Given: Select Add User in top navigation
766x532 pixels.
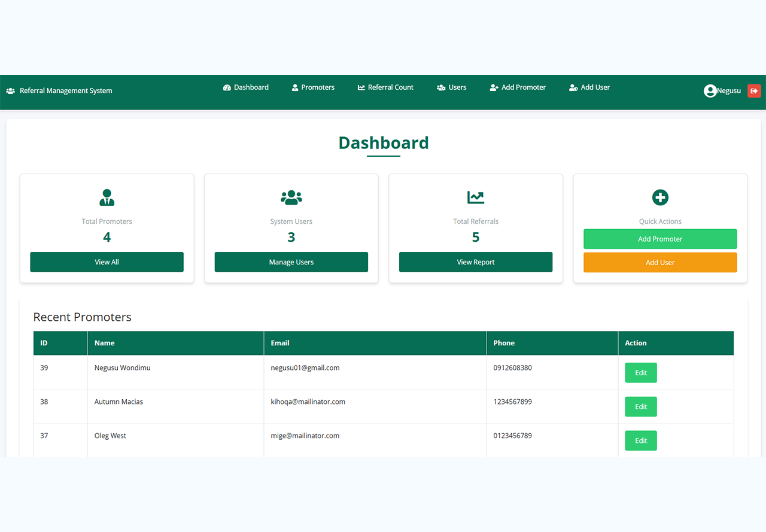Looking at the screenshot, I should [x=589, y=87].
